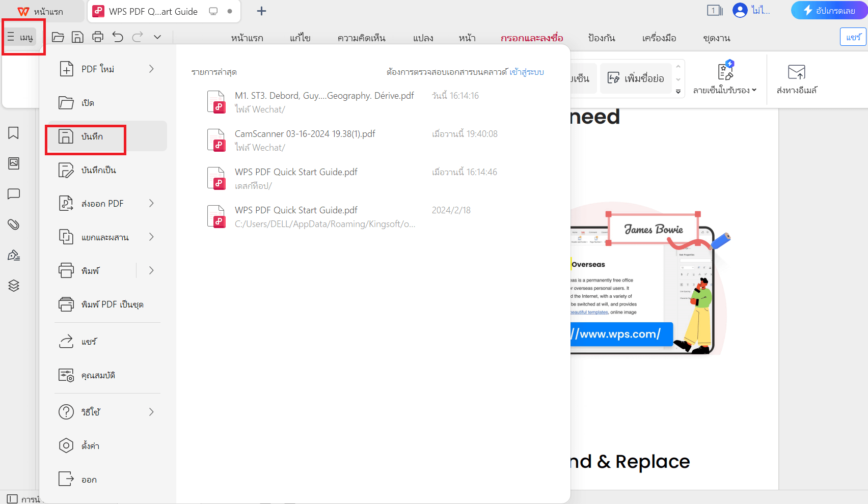This screenshot has width=868, height=504.
Task: Switch to the หน้า ribbon tab
Action: click(x=467, y=38)
